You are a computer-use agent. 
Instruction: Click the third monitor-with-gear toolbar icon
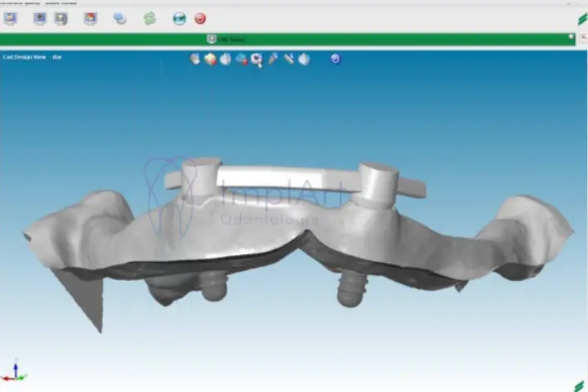(x=60, y=19)
